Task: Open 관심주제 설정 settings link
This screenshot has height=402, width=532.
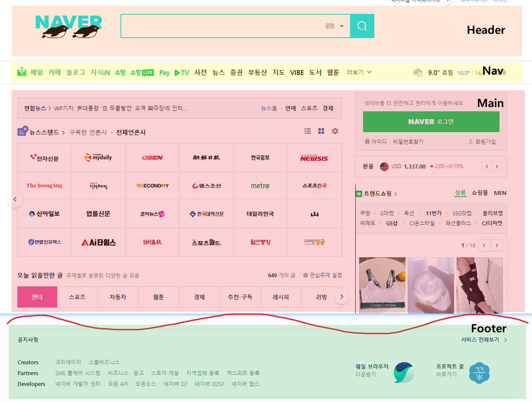Action: pos(323,276)
